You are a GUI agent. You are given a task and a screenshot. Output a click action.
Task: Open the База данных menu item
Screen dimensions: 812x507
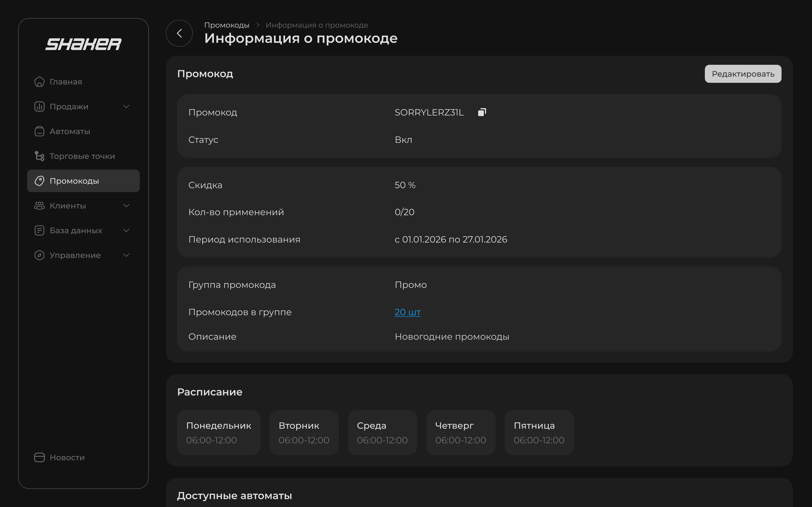pyautogui.click(x=76, y=231)
